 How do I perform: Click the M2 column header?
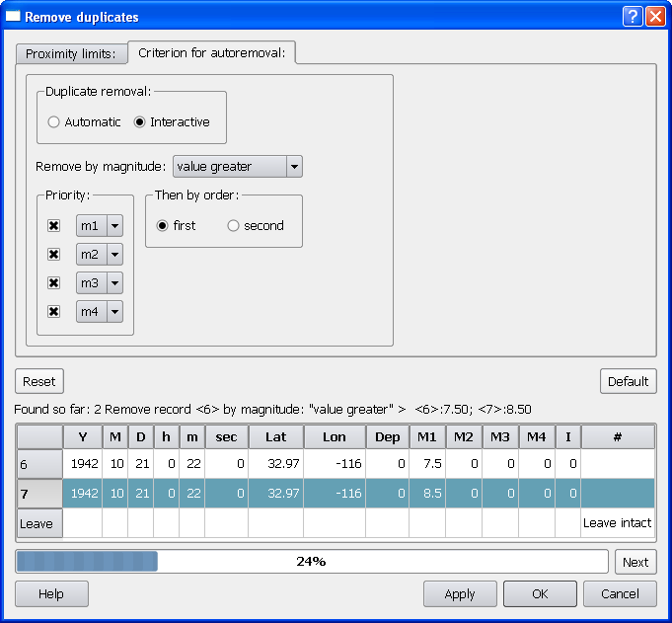click(x=464, y=437)
